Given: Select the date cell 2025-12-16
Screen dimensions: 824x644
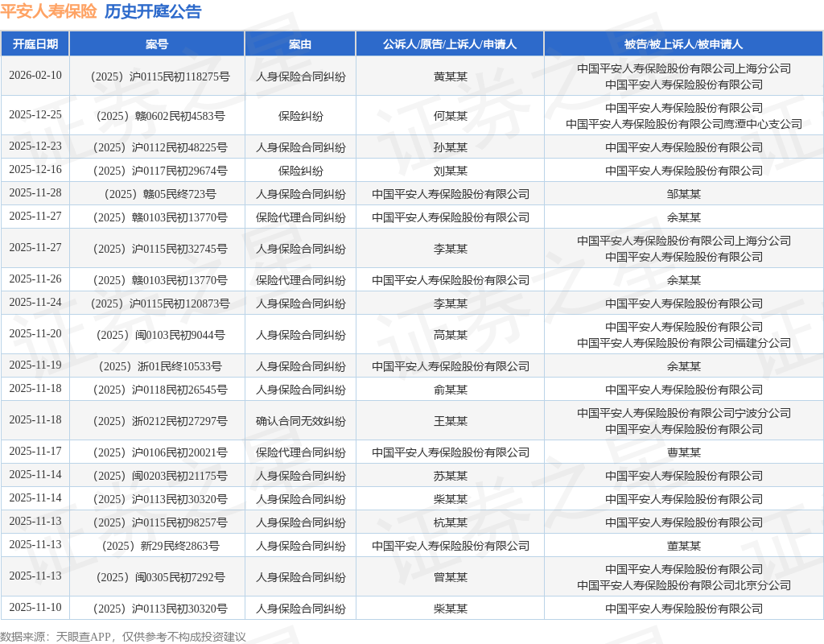Looking at the screenshot, I should [x=35, y=169].
